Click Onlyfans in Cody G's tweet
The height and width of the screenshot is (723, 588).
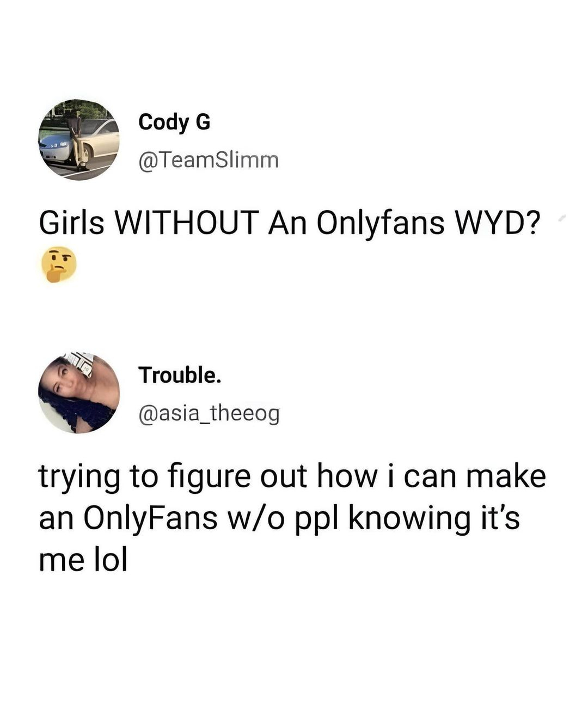(x=380, y=223)
